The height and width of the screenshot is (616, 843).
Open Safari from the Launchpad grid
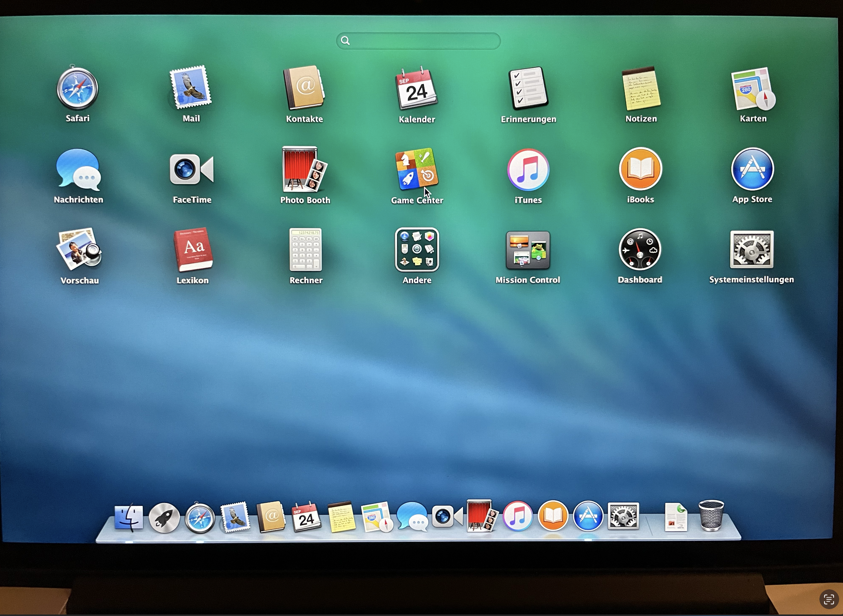pos(77,88)
